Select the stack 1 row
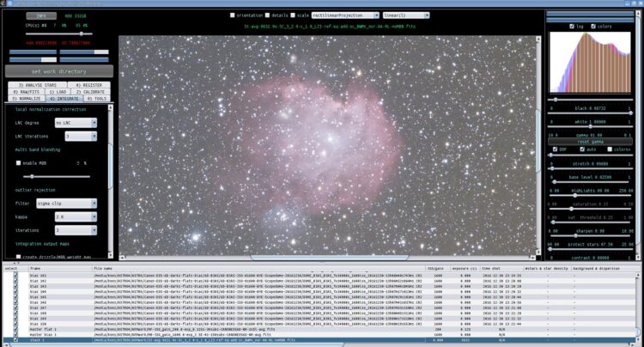This screenshot has height=347, width=644. [320, 340]
